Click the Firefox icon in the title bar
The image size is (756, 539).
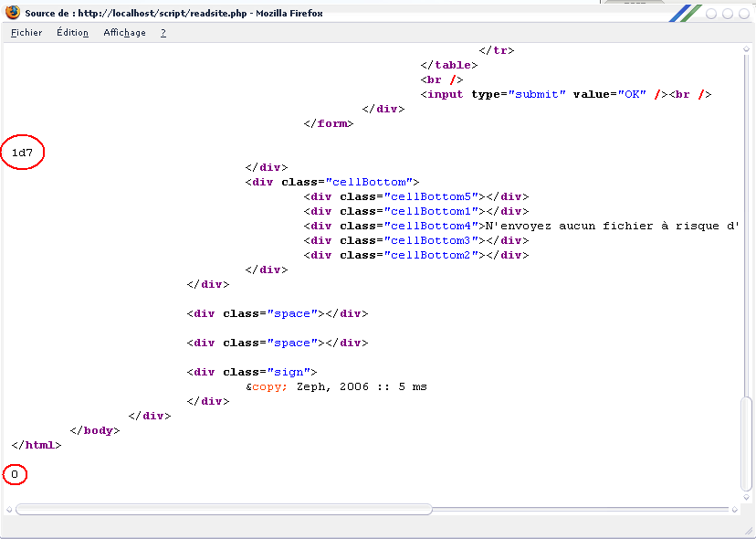pyautogui.click(x=12, y=14)
